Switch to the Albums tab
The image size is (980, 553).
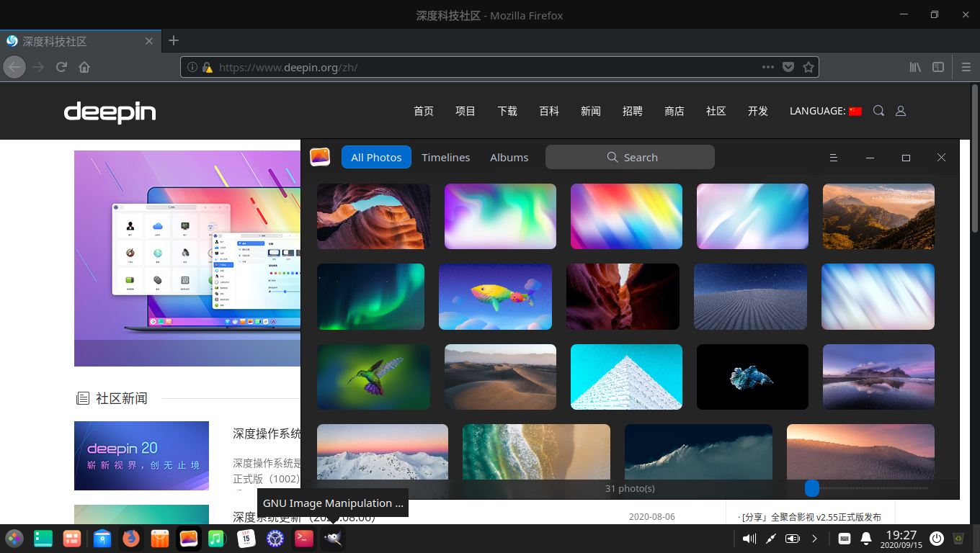point(509,157)
